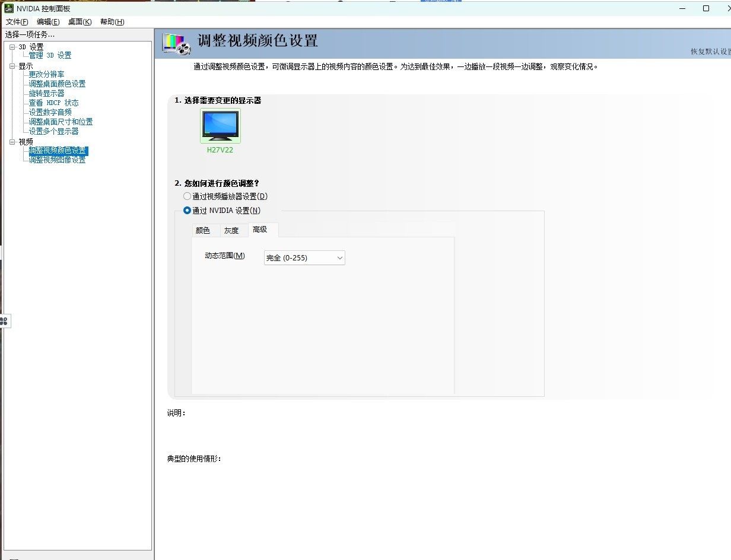Image resolution: width=731 pixels, height=560 pixels.
Task: Select 通过 NVIDIA 设置(N) radio button
Action: [187, 211]
